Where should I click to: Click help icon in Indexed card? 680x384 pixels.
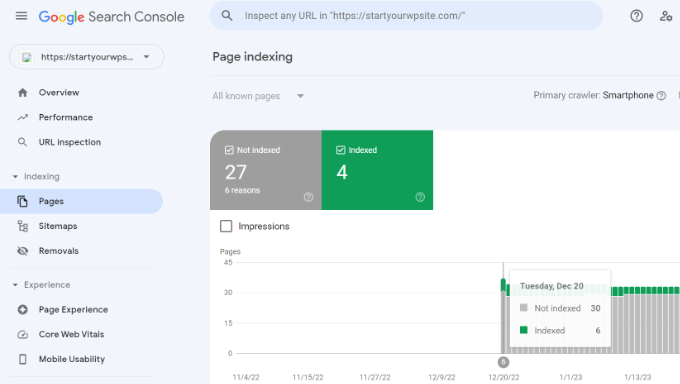(x=420, y=197)
